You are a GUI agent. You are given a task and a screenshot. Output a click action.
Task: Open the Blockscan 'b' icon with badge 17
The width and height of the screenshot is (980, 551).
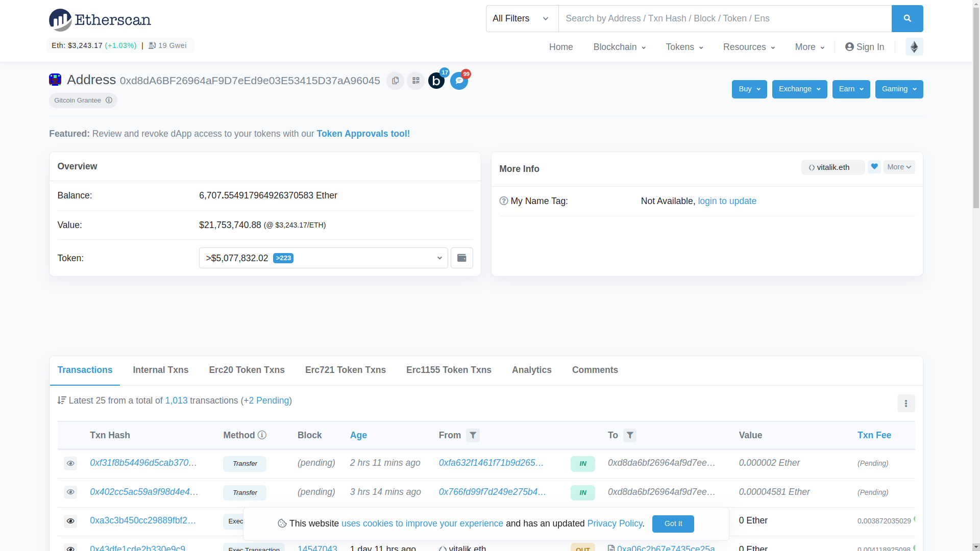click(x=436, y=81)
